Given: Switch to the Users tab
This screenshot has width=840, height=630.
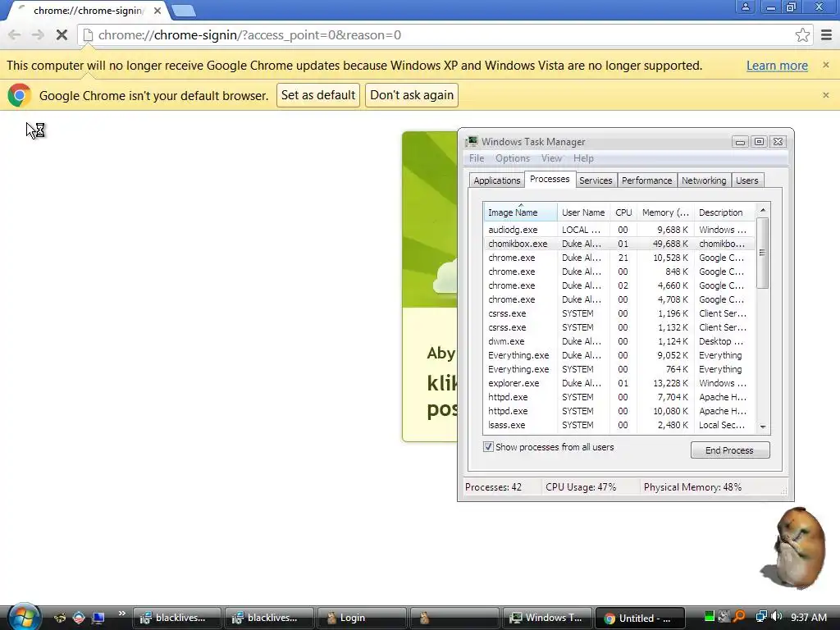Looking at the screenshot, I should [746, 180].
